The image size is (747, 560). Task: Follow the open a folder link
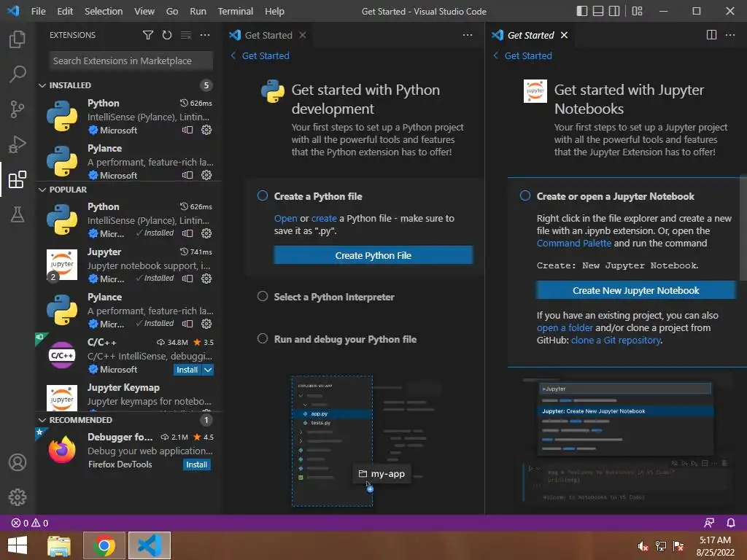point(565,328)
